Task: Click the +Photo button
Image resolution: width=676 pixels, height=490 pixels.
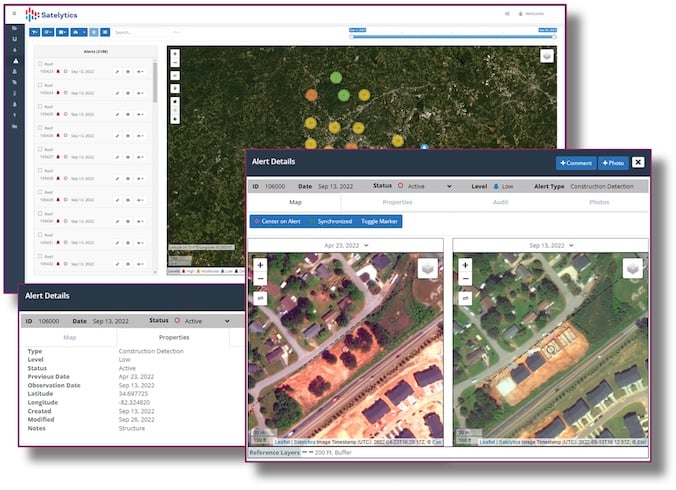Action: click(x=611, y=162)
